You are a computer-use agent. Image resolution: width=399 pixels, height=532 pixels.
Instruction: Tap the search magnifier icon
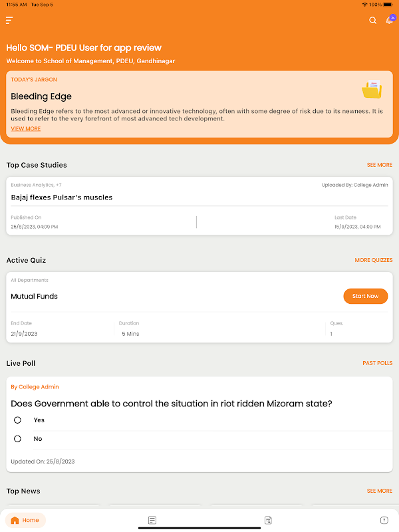(x=372, y=21)
